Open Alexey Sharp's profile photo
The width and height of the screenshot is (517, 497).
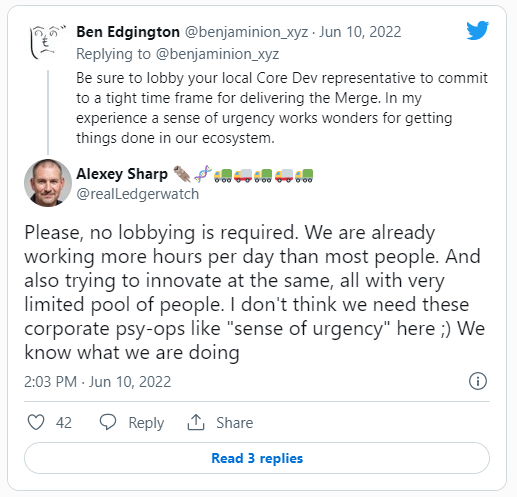click(48, 183)
